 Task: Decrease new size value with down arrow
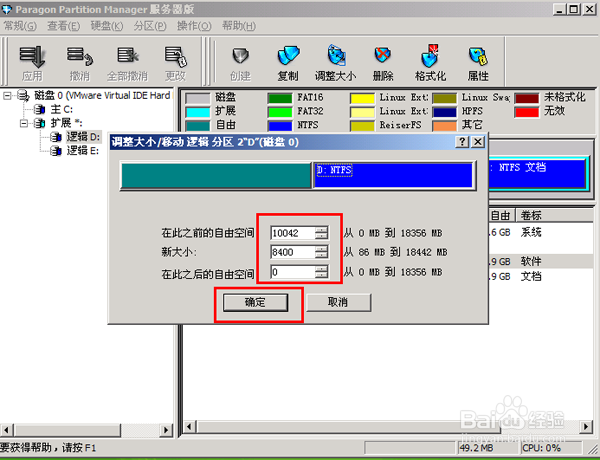tap(321, 255)
